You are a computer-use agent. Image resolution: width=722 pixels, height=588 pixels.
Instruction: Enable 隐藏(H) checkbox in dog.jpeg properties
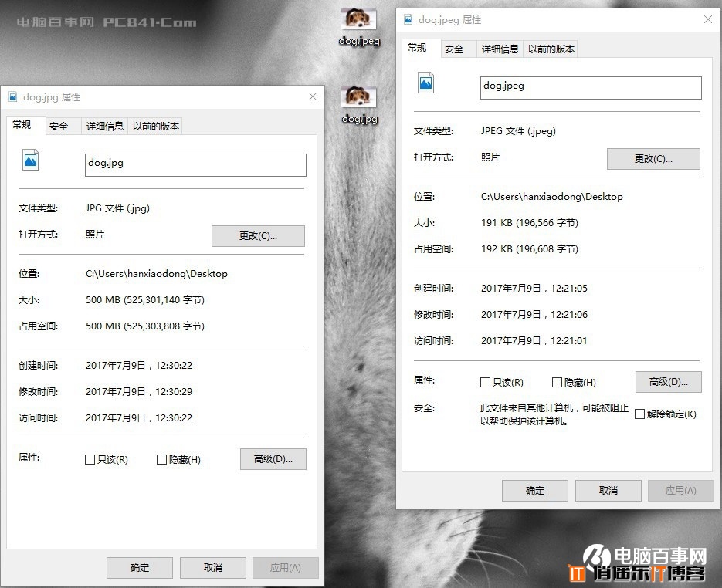557,382
